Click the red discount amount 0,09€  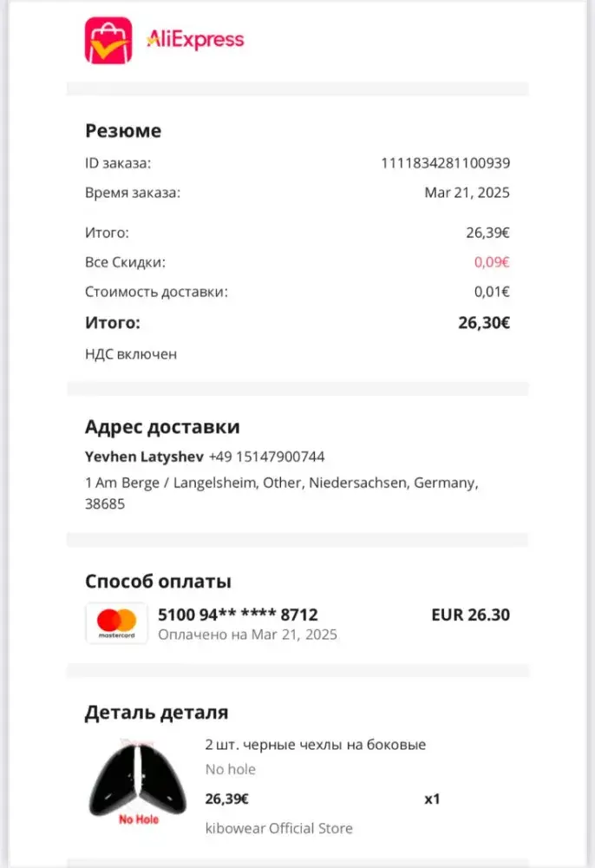pos(491,262)
